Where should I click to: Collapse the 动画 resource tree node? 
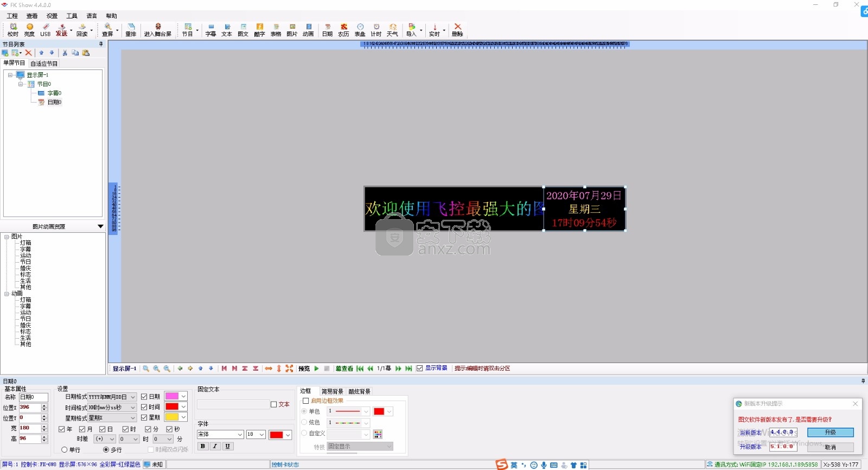coord(7,294)
